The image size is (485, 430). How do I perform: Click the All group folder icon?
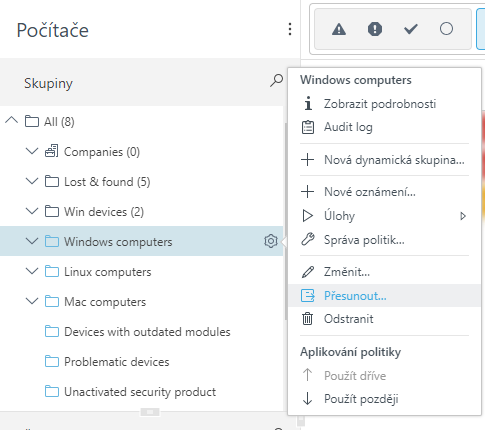[x=32, y=121]
